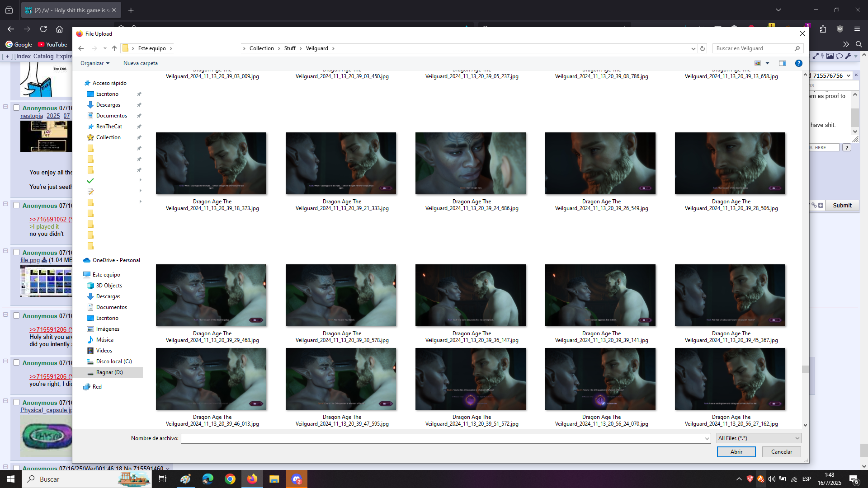Tick the checkbox for the file.png post
868x488 pixels.
(16, 252)
